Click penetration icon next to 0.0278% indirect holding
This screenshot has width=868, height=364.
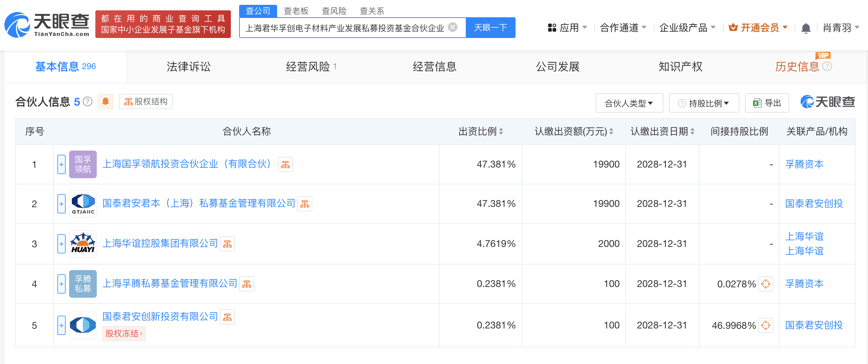pyautogui.click(x=765, y=284)
